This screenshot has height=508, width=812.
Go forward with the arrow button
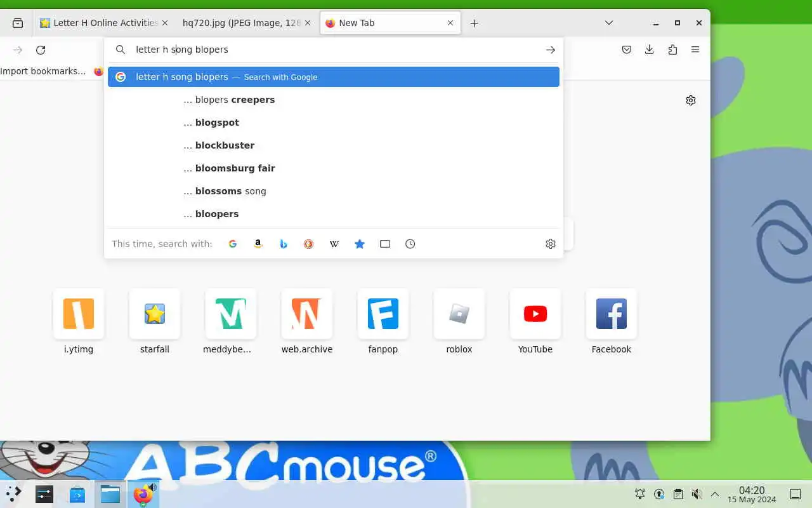pyautogui.click(x=18, y=50)
